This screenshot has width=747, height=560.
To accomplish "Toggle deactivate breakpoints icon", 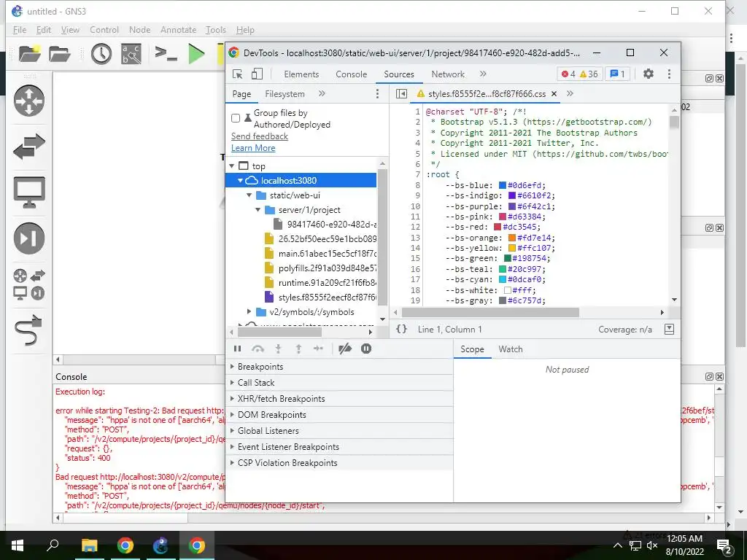I will coord(345,349).
